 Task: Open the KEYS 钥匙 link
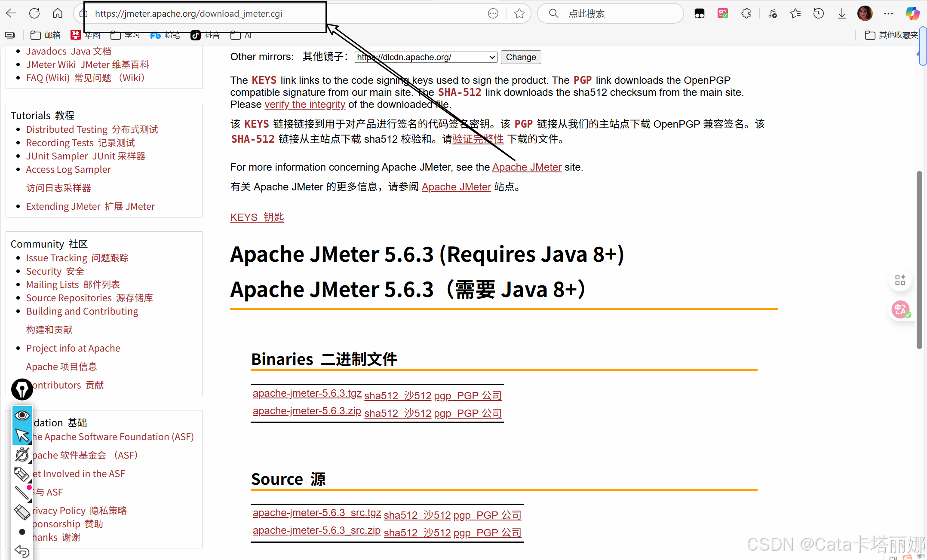[x=257, y=217]
